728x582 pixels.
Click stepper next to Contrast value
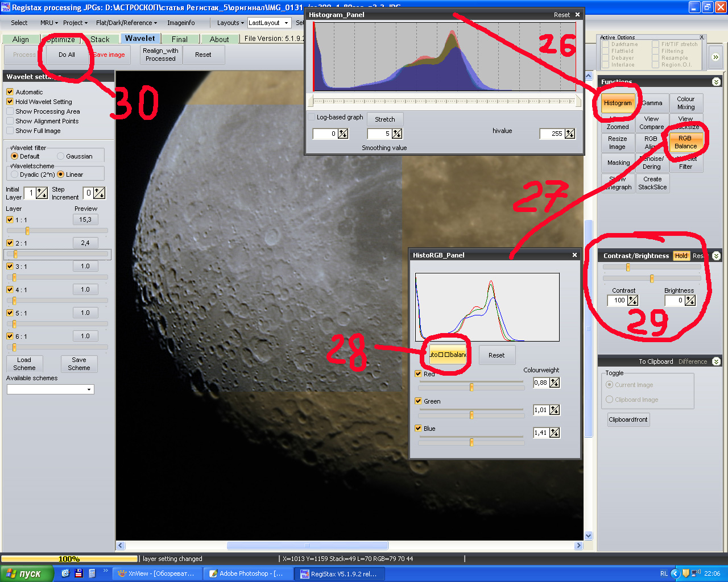[632, 301]
